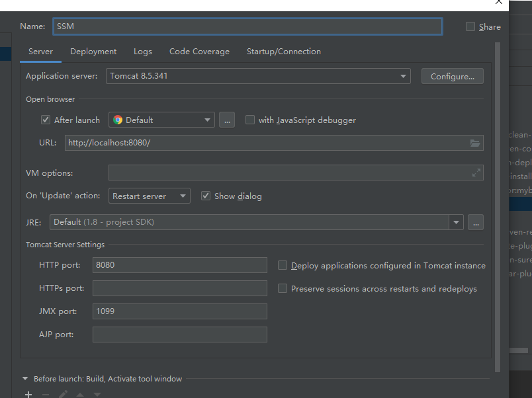Uncheck After launch checkbox

46,120
